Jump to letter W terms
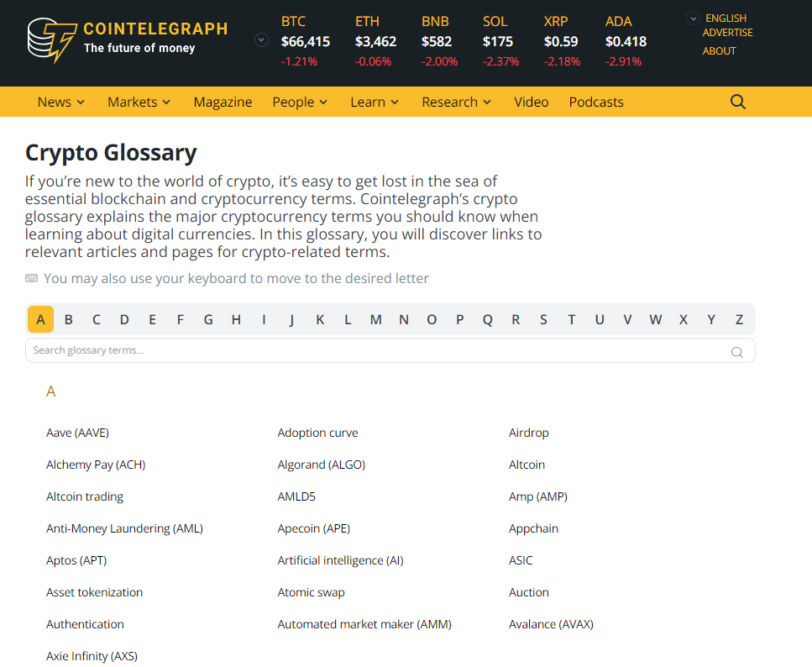 pyautogui.click(x=656, y=319)
